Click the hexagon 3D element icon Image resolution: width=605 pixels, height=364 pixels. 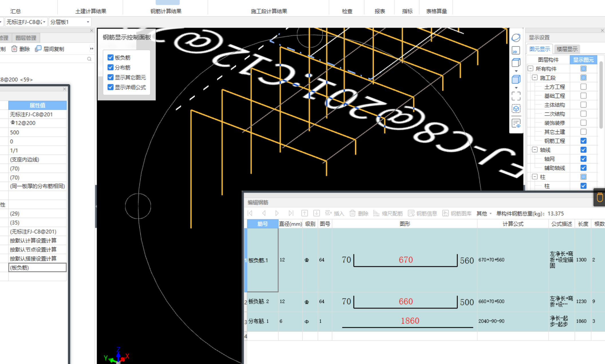click(x=516, y=109)
